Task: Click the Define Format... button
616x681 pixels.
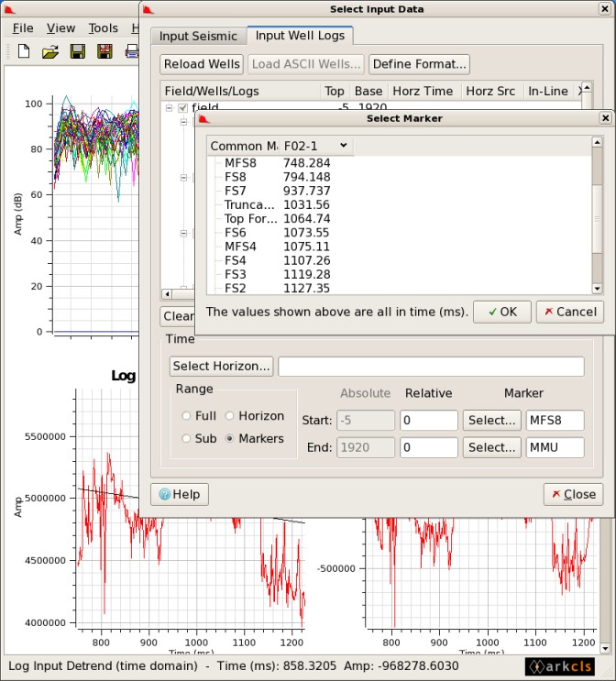Action: pos(419,64)
